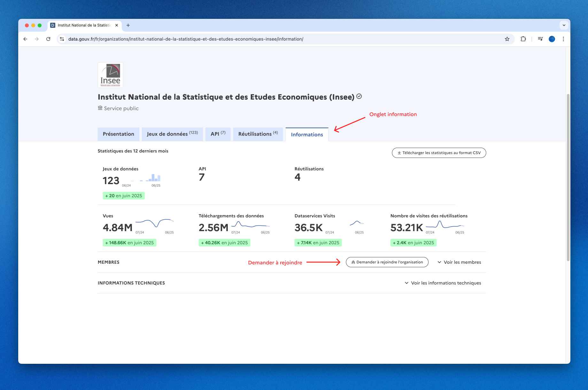
Task: Open the media control icon
Action: 540,39
